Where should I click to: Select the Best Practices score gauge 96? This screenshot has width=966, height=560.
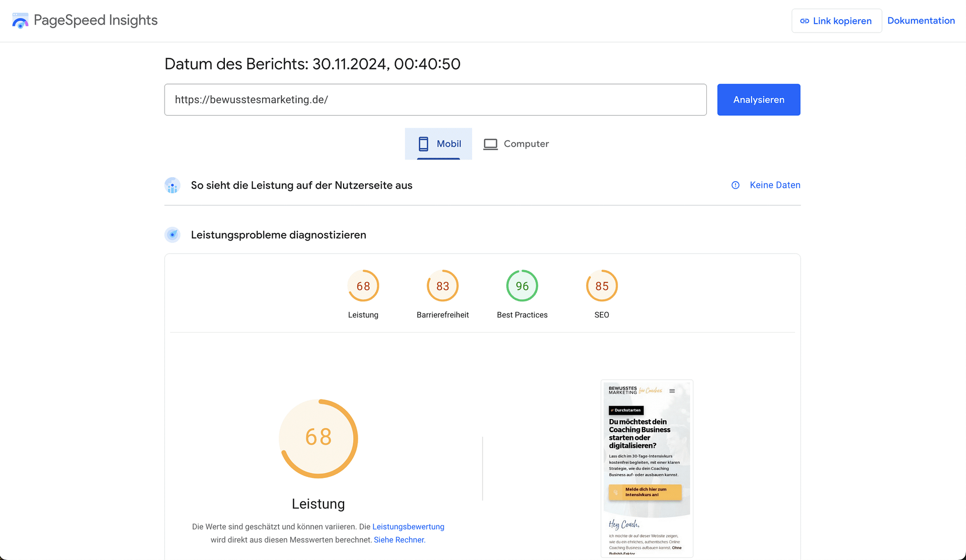coord(522,286)
